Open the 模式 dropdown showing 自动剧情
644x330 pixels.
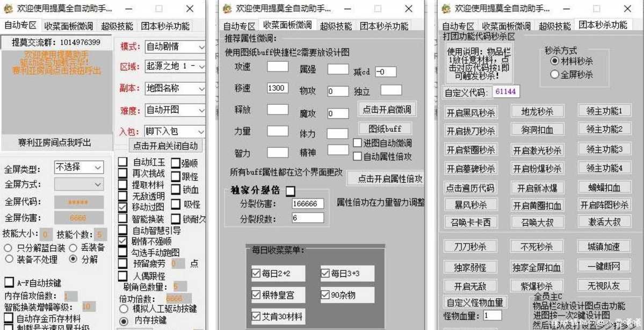click(x=175, y=47)
